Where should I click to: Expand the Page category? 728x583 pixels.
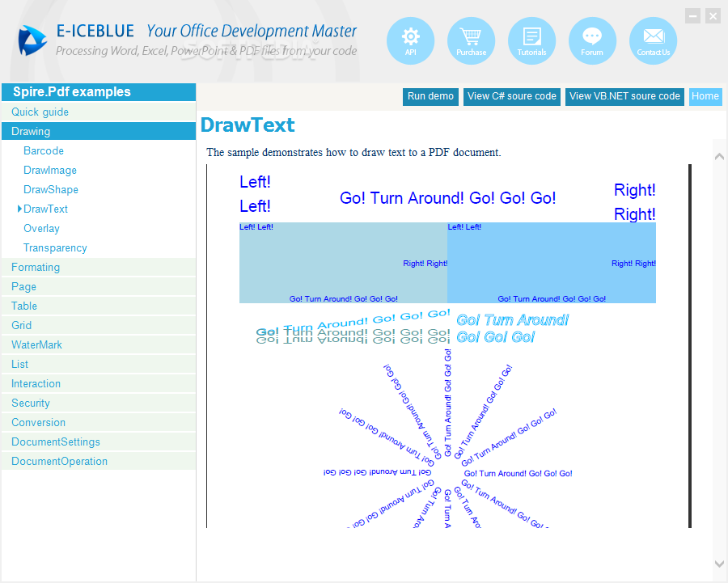point(99,287)
